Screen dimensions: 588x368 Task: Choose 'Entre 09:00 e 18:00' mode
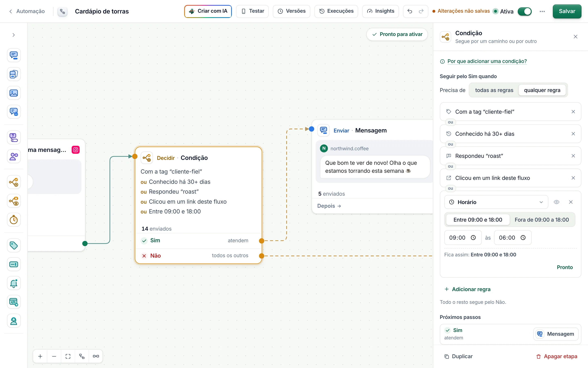click(x=478, y=220)
